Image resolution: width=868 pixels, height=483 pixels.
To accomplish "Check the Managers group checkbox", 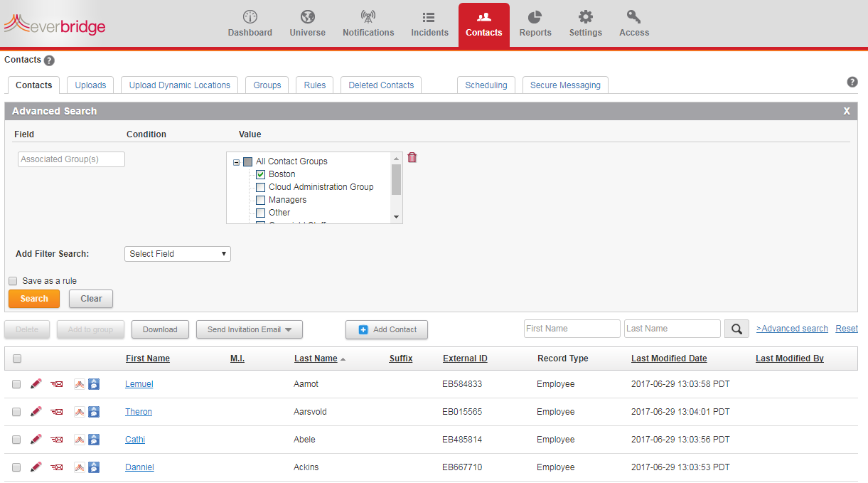I will coord(260,200).
